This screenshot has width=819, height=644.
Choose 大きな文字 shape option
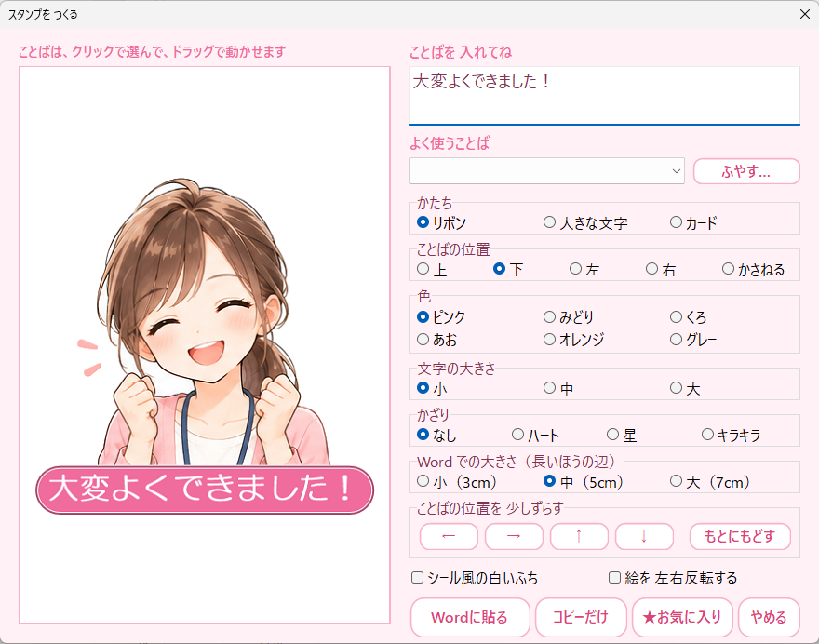click(585, 223)
